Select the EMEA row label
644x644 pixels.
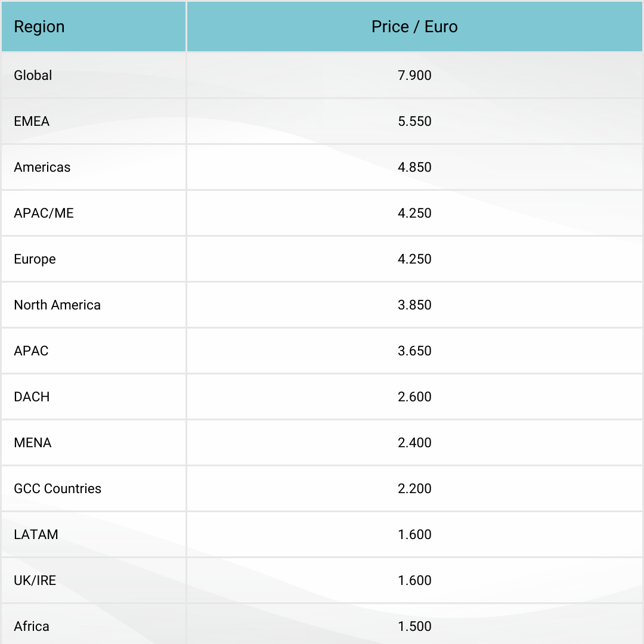coord(32,122)
